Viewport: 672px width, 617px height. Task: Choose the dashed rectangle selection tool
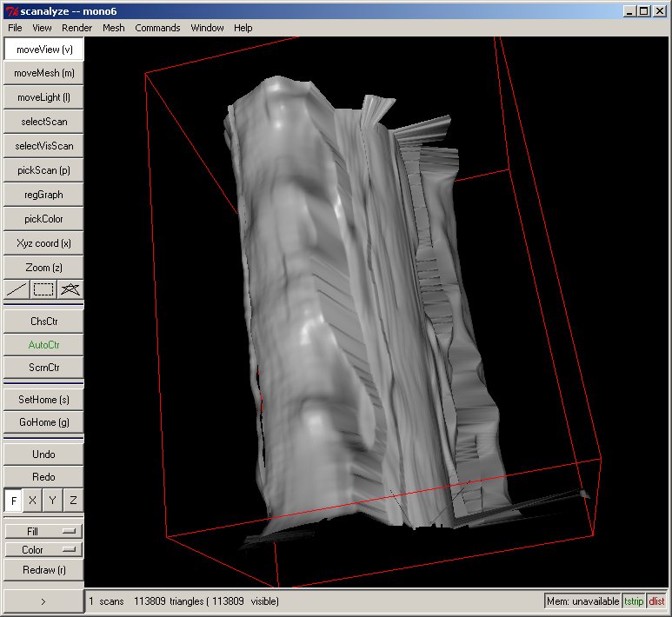[43, 289]
